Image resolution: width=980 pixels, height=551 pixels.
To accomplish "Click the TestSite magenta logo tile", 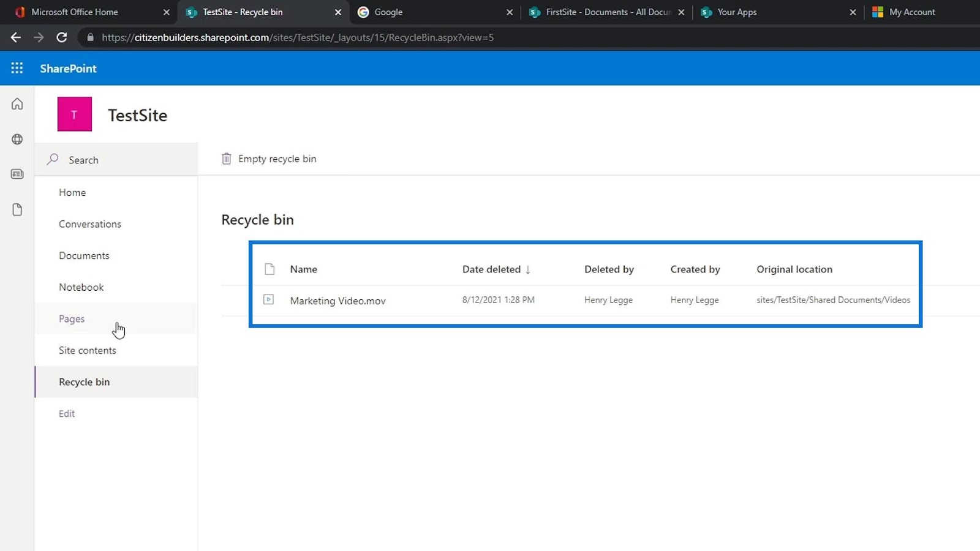I will pyautogui.click(x=75, y=114).
